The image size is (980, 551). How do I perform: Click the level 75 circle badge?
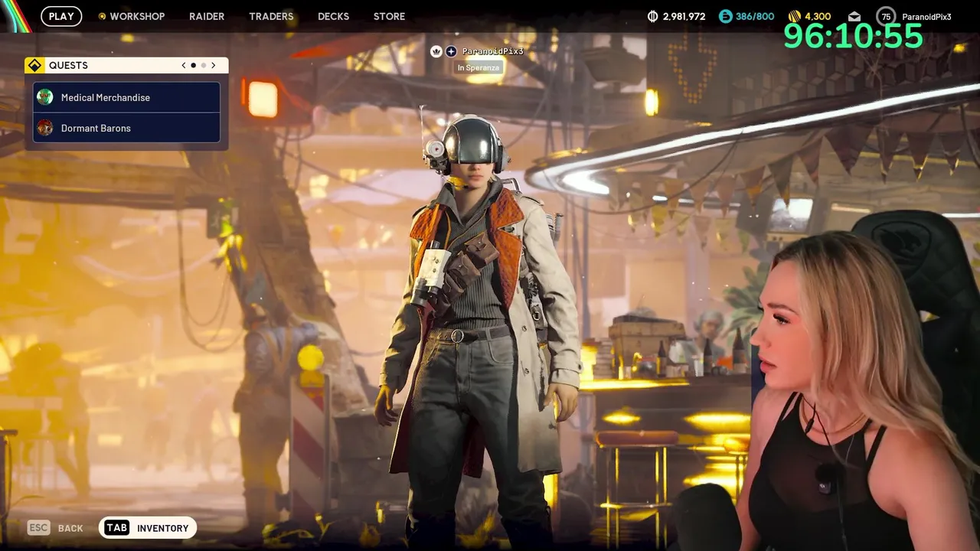click(x=886, y=16)
